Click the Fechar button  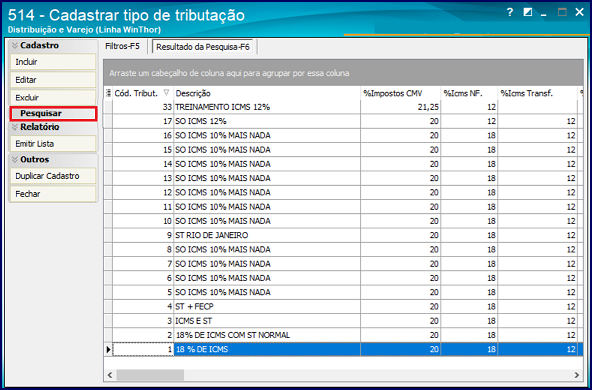[53, 194]
